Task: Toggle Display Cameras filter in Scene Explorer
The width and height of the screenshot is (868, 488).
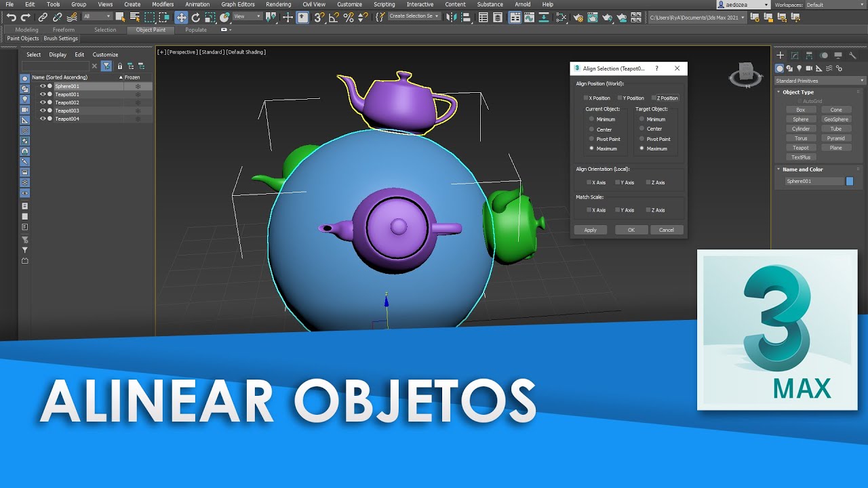Action: [x=25, y=109]
